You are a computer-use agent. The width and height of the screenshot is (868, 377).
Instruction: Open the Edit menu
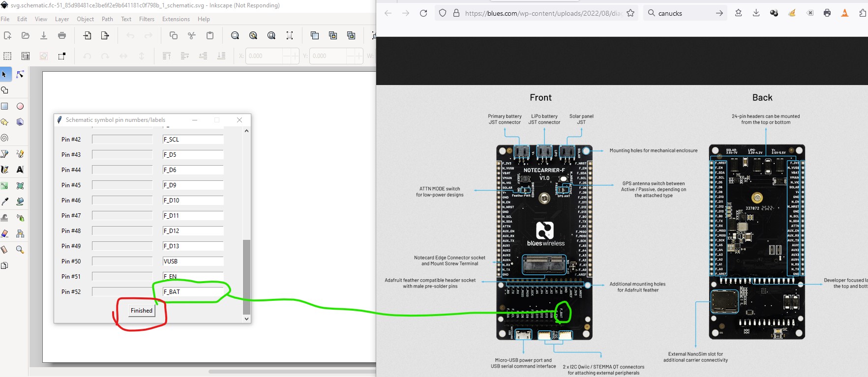[x=22, y=19]
